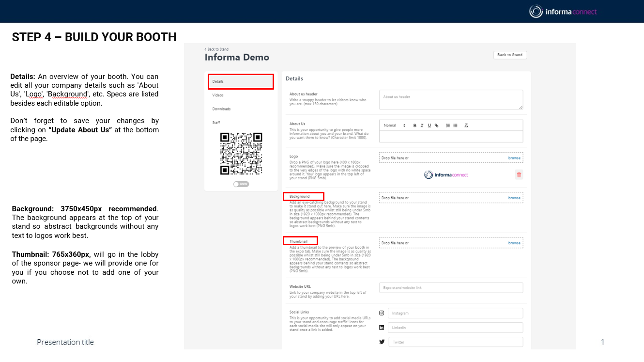
Task: Click the Back to Stand button
Action: click(x=510, y=55)
